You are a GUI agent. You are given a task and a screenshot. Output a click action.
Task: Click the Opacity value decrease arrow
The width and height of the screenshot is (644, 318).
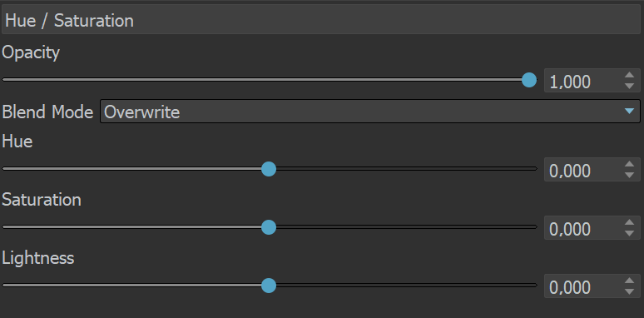[x=629, y=86]
